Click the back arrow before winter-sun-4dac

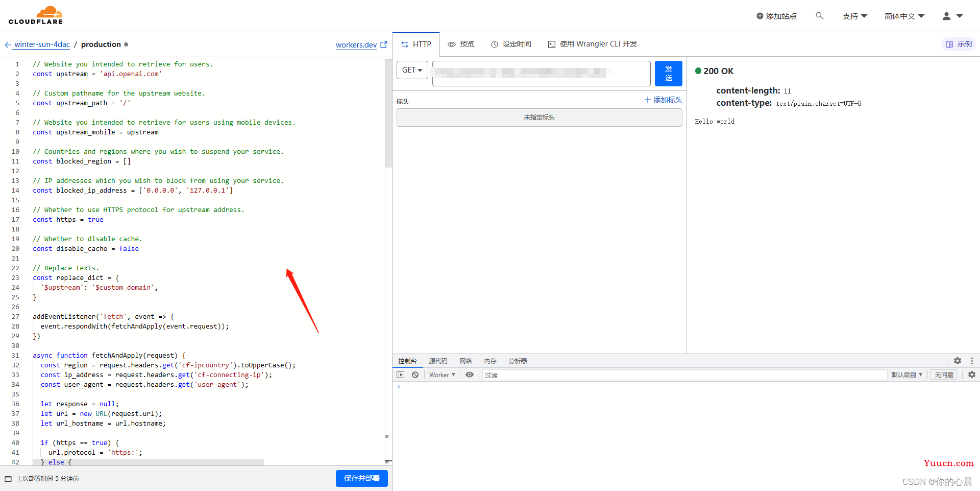(x=8, y=45)
